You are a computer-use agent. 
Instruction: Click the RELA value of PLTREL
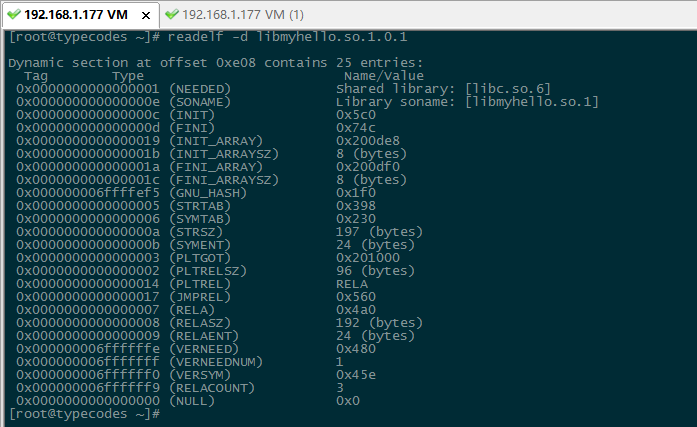pos(352,284)
